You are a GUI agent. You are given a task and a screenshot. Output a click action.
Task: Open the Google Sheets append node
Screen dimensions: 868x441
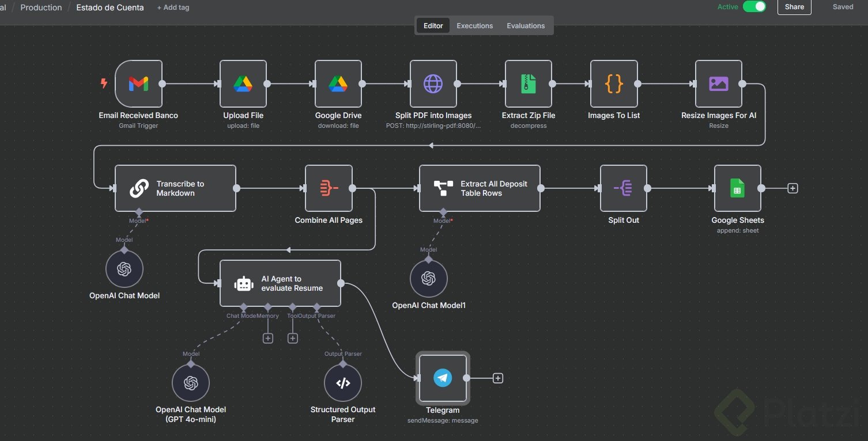tap(738, 188)
